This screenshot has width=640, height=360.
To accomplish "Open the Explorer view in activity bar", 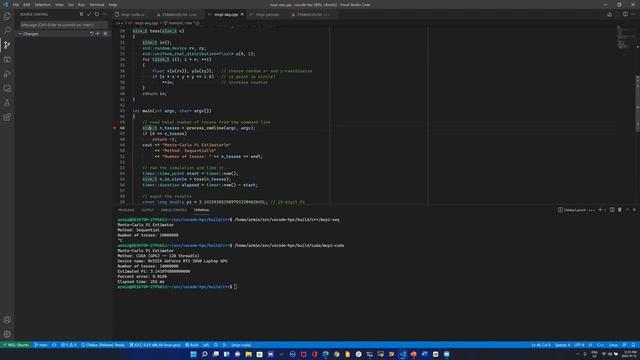I will click(7, 16).
